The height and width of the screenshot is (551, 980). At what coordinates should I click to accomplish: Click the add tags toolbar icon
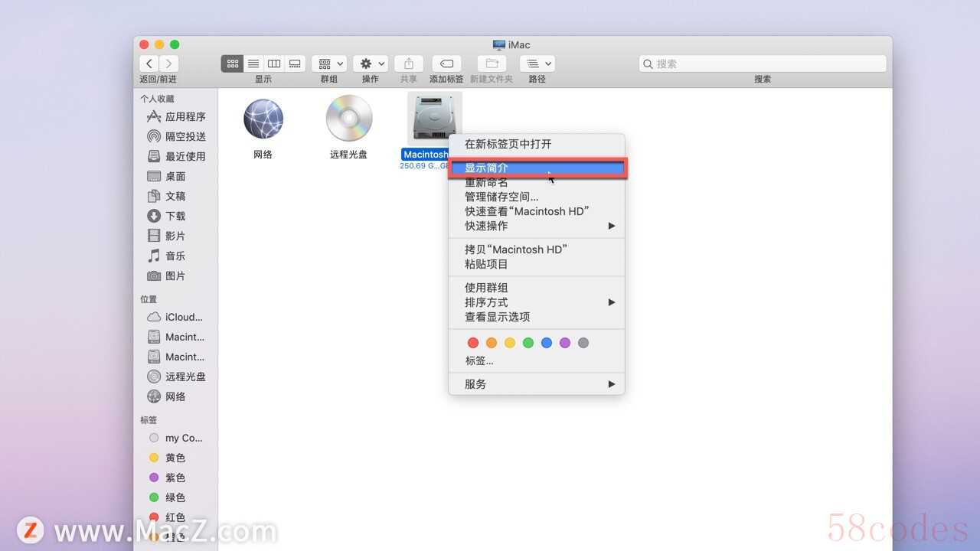pos(446,64)
